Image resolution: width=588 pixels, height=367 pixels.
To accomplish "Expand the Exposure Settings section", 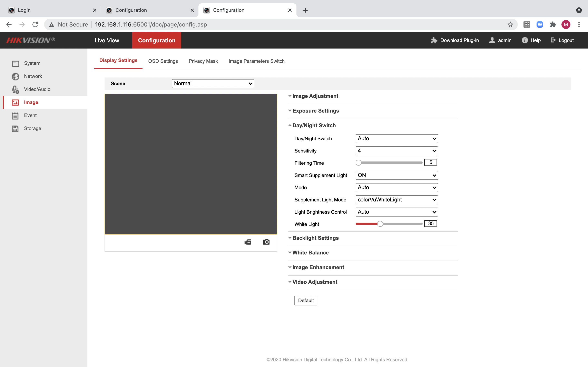I will click(315, 111).
